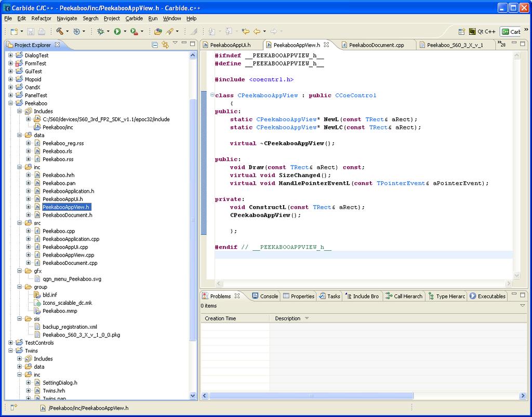Expand the TestControls project node
532x417 pixels.
[10, 343]
